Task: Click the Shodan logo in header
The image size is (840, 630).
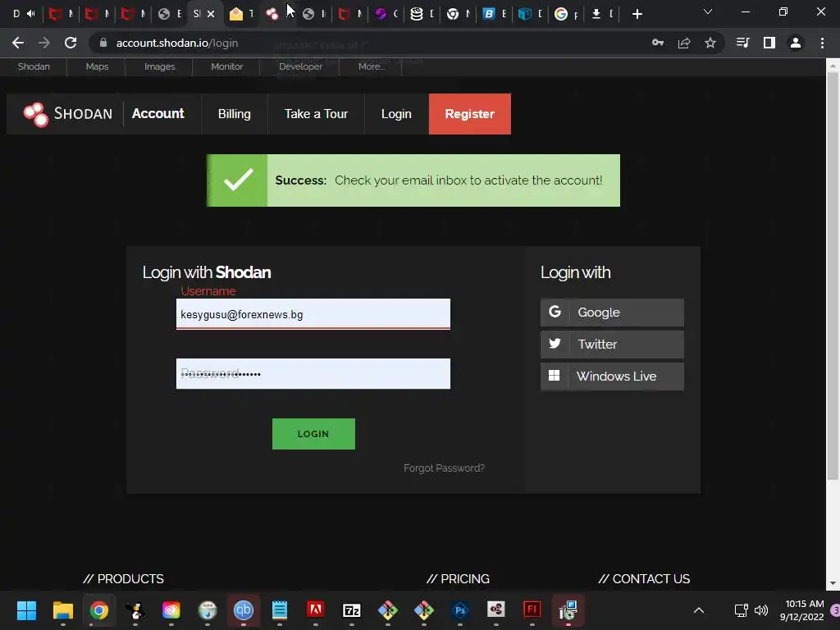Action: (67, 114)
